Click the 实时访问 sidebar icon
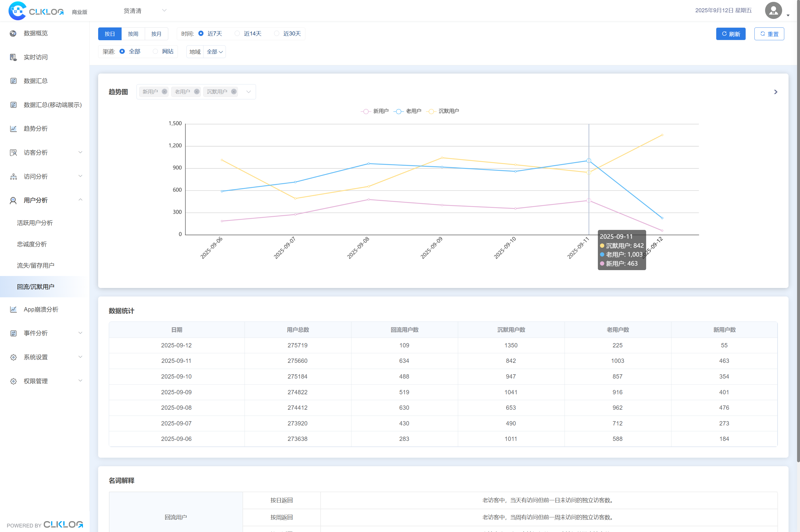 click(13, 57)
